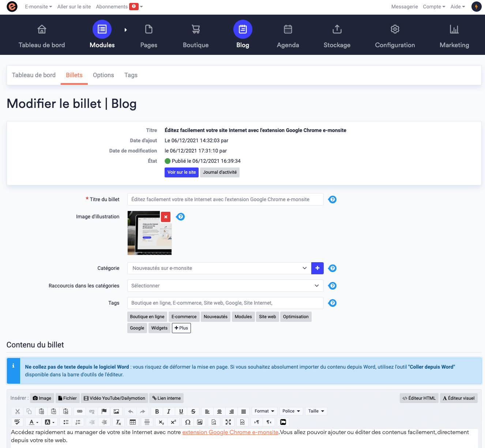Open the Marketing chart icon
This screenshot has height=448, width=485.
(454, 29)
